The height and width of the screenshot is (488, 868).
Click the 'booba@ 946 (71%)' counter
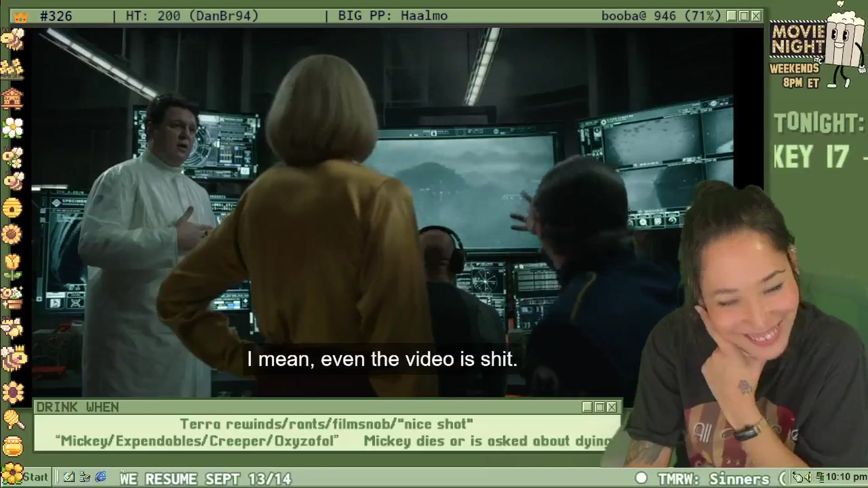[661, 16]
